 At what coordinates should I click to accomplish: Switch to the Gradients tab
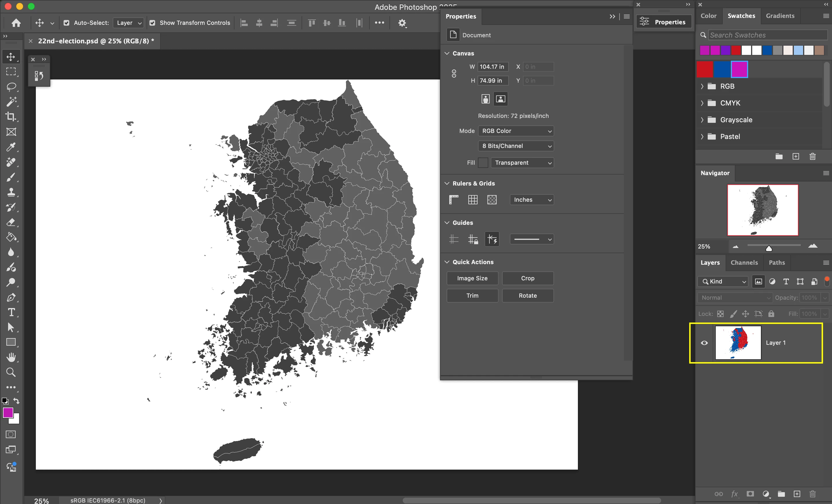(x=780, y=16)
